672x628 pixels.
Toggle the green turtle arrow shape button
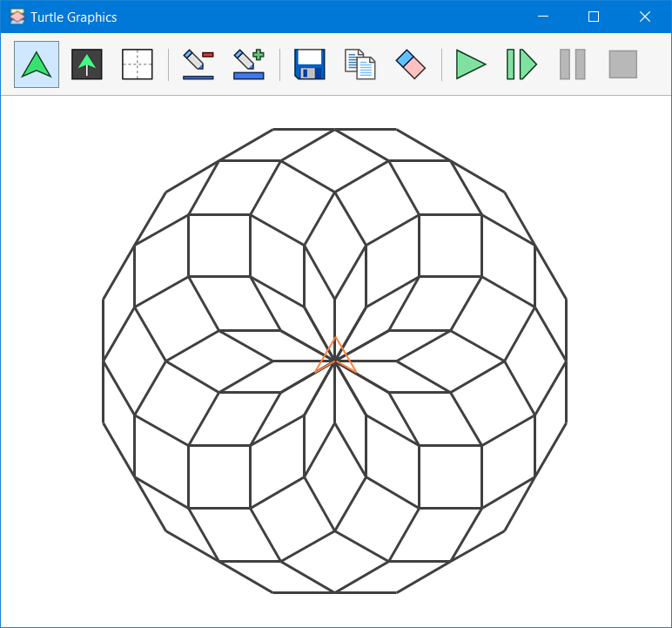coord(37,64)
